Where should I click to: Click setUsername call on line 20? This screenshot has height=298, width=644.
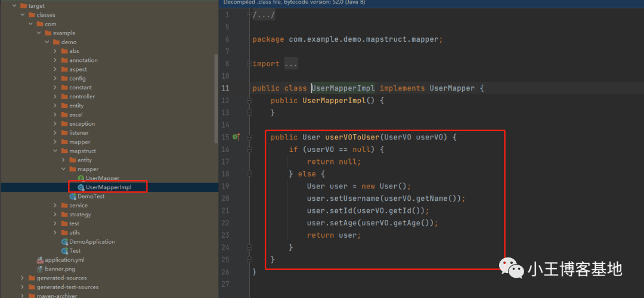coord(352,198)
